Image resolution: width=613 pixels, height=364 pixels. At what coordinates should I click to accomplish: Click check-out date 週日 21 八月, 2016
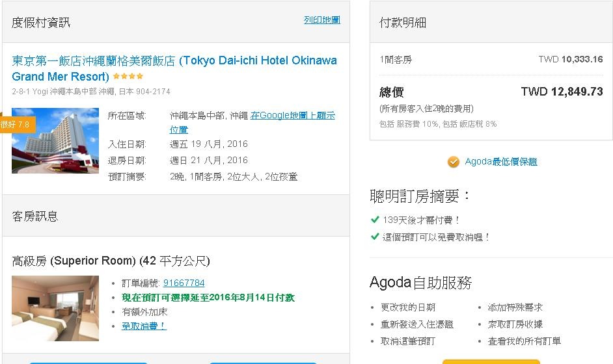coord(208,160)
